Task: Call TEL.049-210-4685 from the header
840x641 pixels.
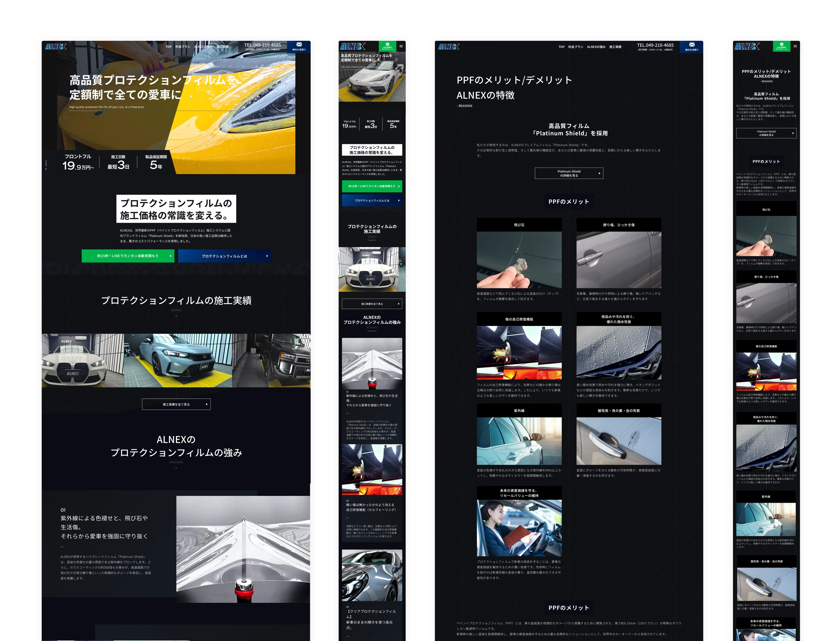Action: (263, 45)
